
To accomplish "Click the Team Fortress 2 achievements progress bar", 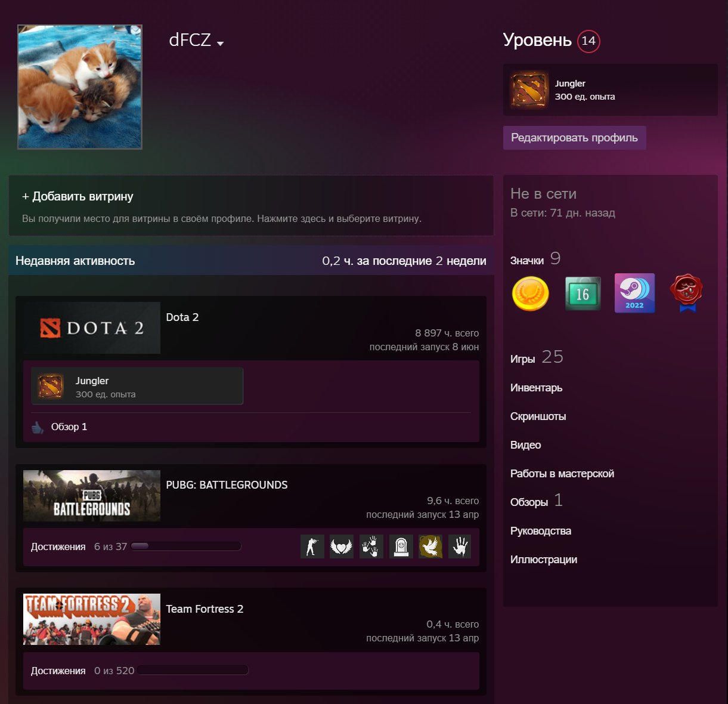I will pos(193,670).
